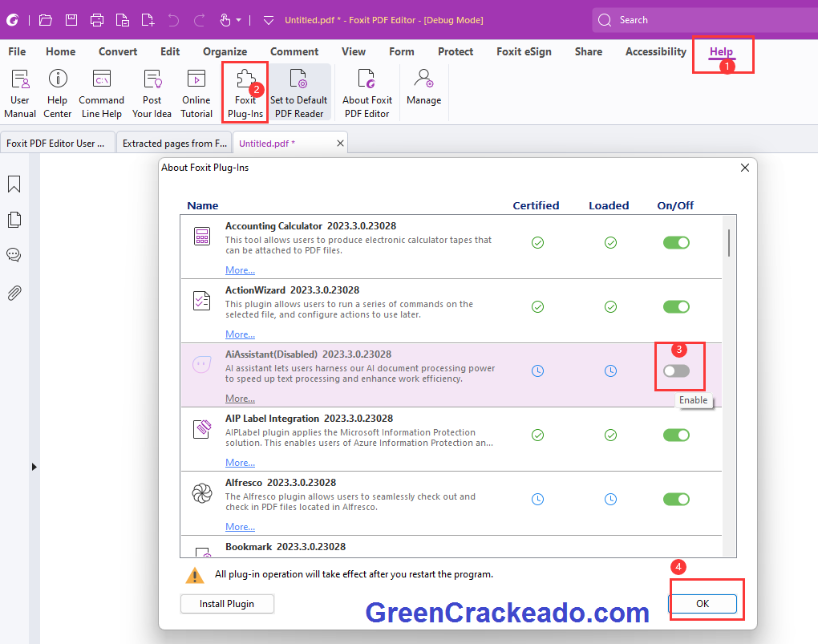Open the Online Tutorial
Viewport: 818px width, 644px height.
(196, 91)
